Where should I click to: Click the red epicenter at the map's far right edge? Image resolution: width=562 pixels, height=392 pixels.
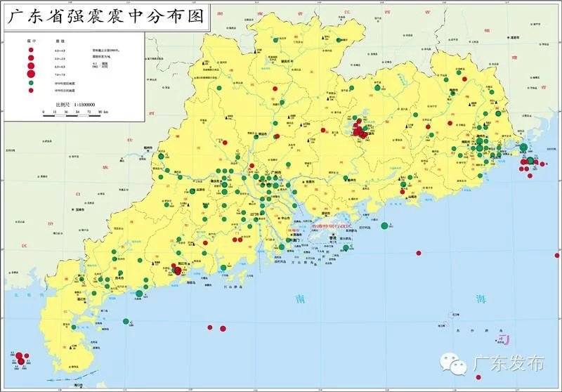pos(557,256)
